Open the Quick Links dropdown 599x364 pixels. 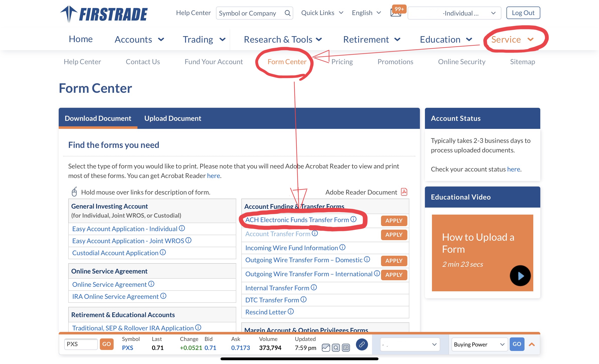coord(322,13)
